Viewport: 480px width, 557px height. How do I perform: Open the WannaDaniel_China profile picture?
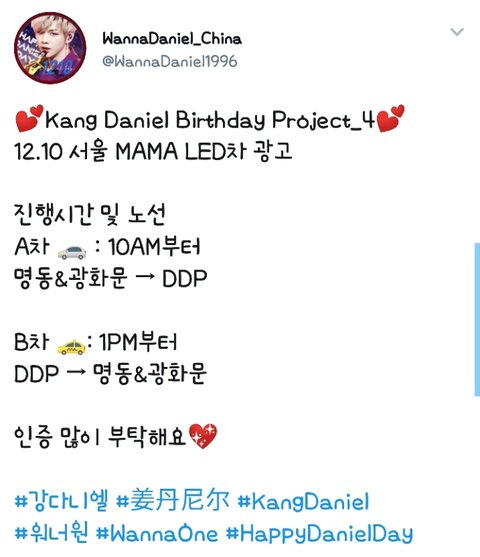point(50,48)
